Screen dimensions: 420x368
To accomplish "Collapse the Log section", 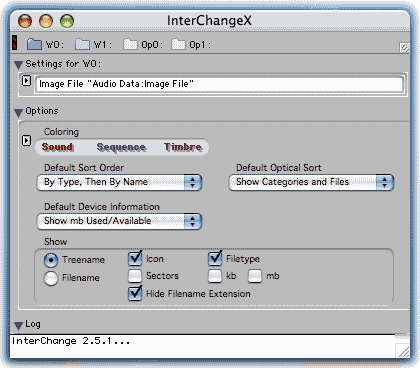I will (x=18, y=325).
